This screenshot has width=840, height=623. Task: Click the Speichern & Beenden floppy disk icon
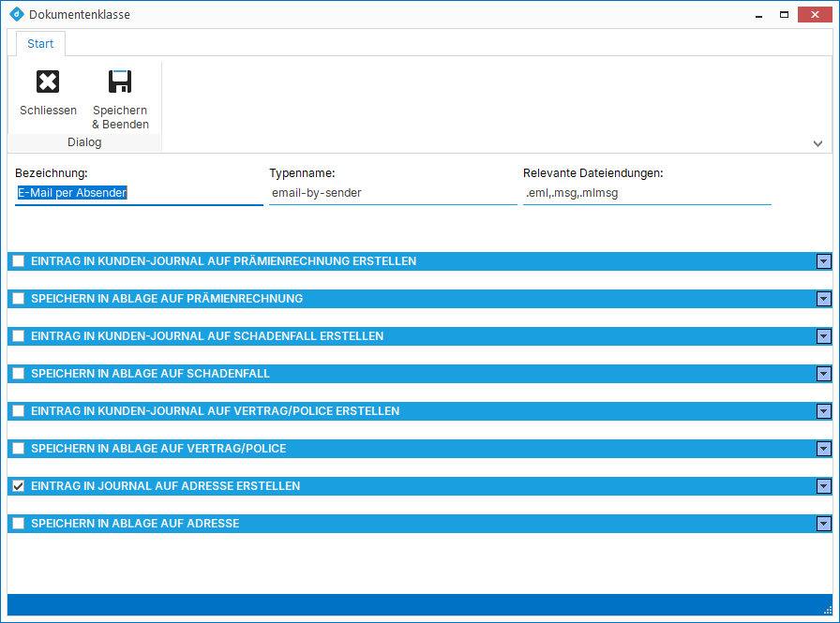[x=120, y=82]
